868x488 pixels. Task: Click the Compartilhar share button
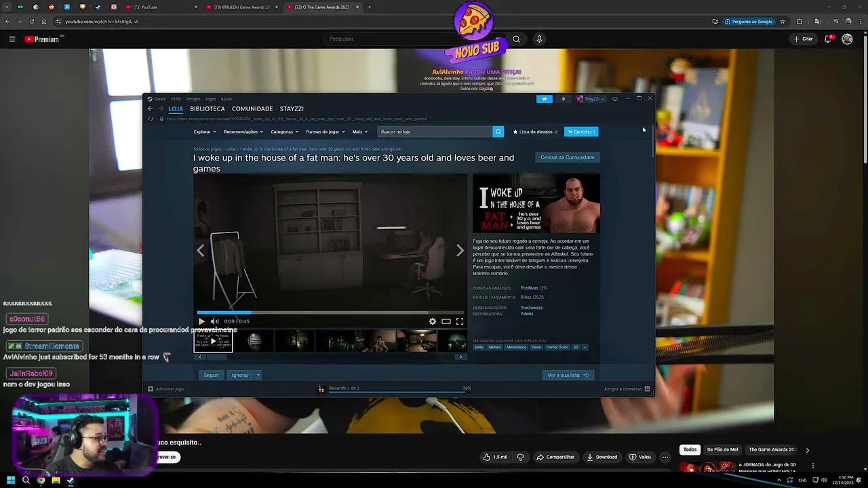click(555, 457)
